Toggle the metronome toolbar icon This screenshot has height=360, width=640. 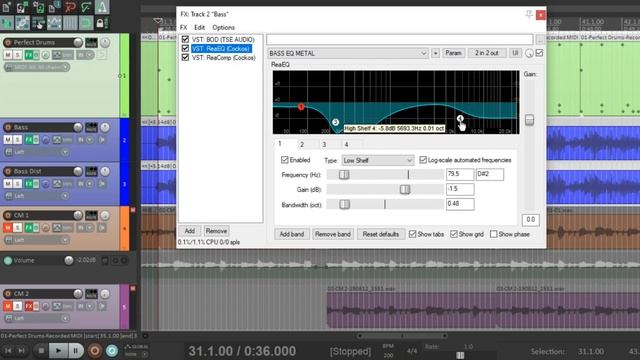pyautogui.click(x=102, y=7)
